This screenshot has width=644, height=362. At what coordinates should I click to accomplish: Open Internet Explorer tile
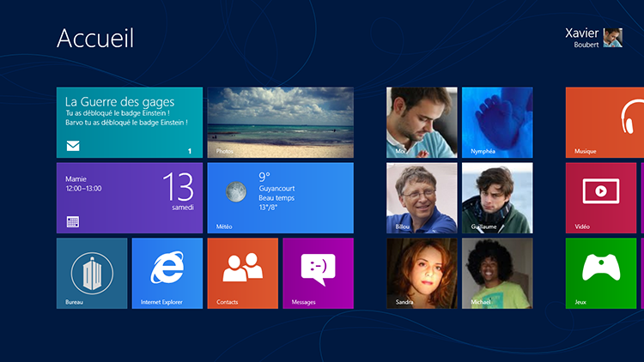click(167, 274)
